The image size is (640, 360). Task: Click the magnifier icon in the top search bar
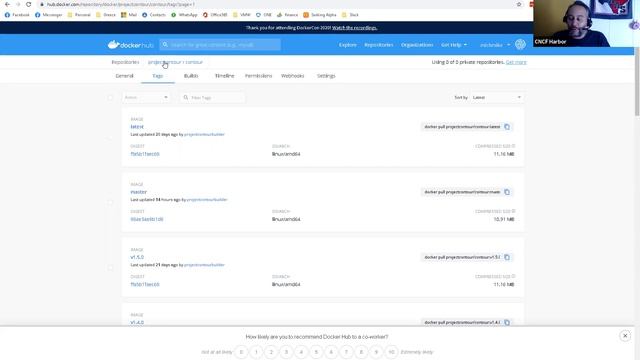tap(165, 44)
